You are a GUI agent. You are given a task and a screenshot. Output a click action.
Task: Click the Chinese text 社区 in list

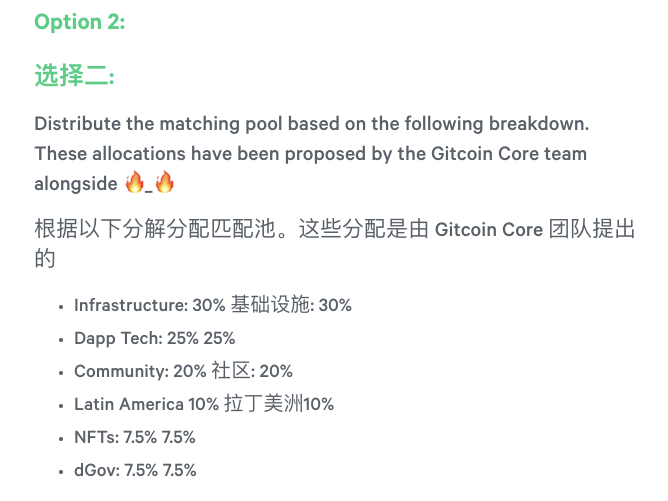pyautogui.click(x=231, y=371)
